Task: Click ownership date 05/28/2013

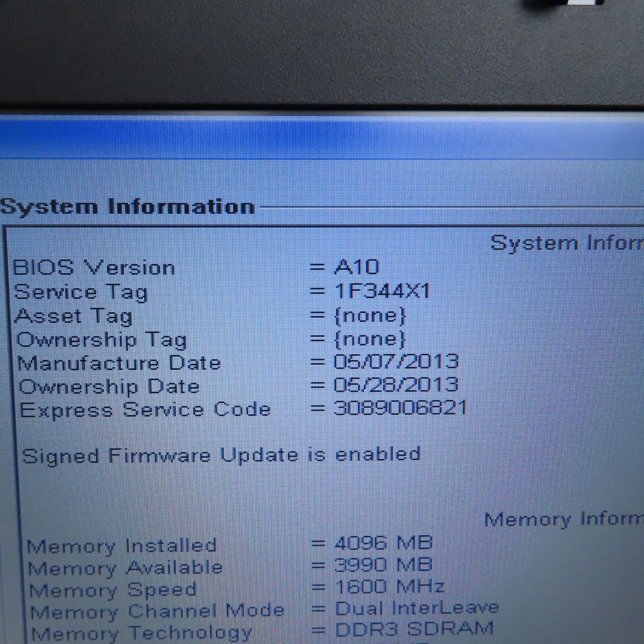Action: point(396,385)
